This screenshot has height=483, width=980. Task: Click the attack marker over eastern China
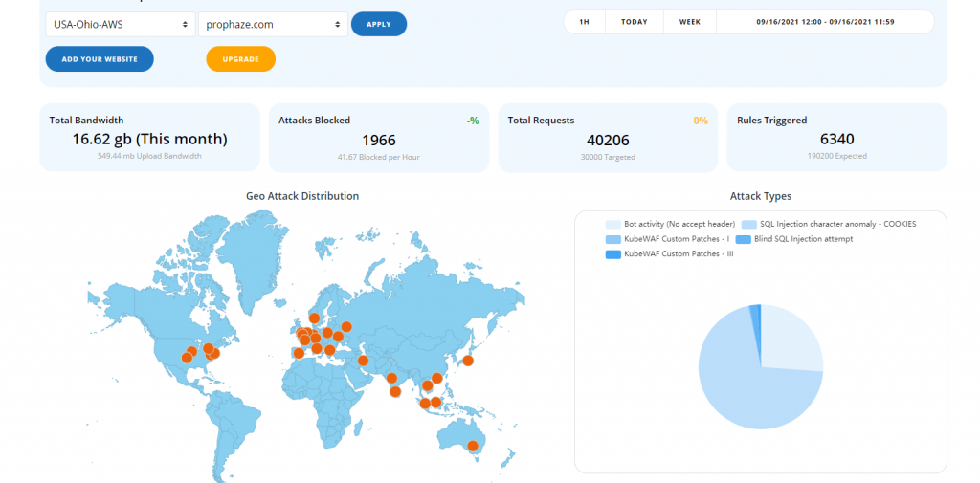[437, 378]
